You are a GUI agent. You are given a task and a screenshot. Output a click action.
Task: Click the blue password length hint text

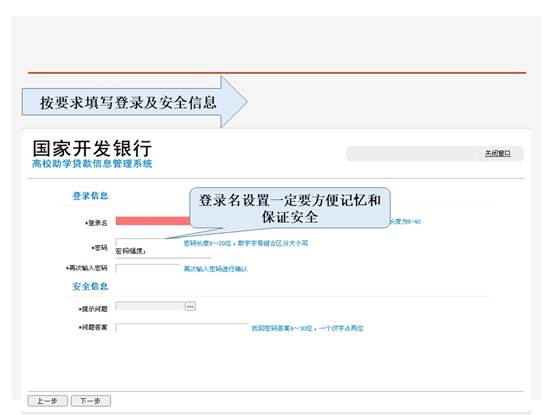click(246, 243)
